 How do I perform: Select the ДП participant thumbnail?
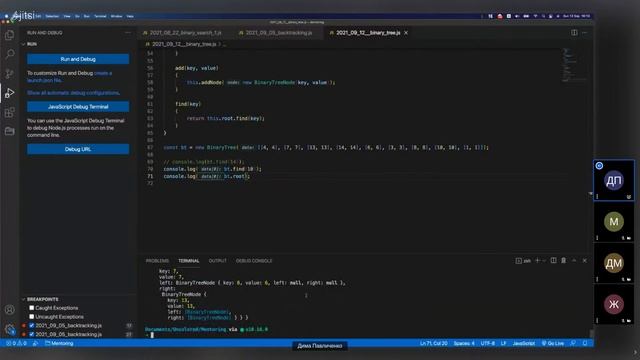pos(613,180)
